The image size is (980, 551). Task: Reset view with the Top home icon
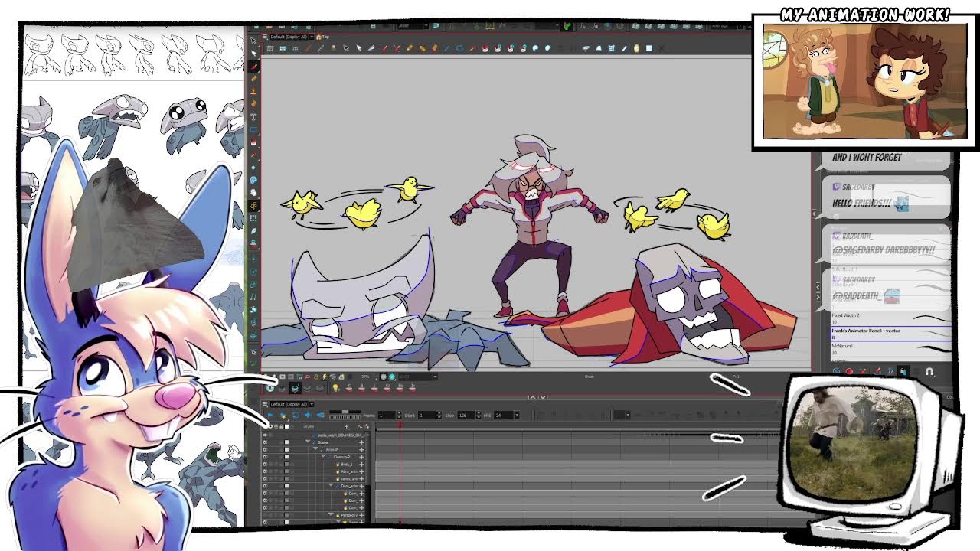coord(322,37)
